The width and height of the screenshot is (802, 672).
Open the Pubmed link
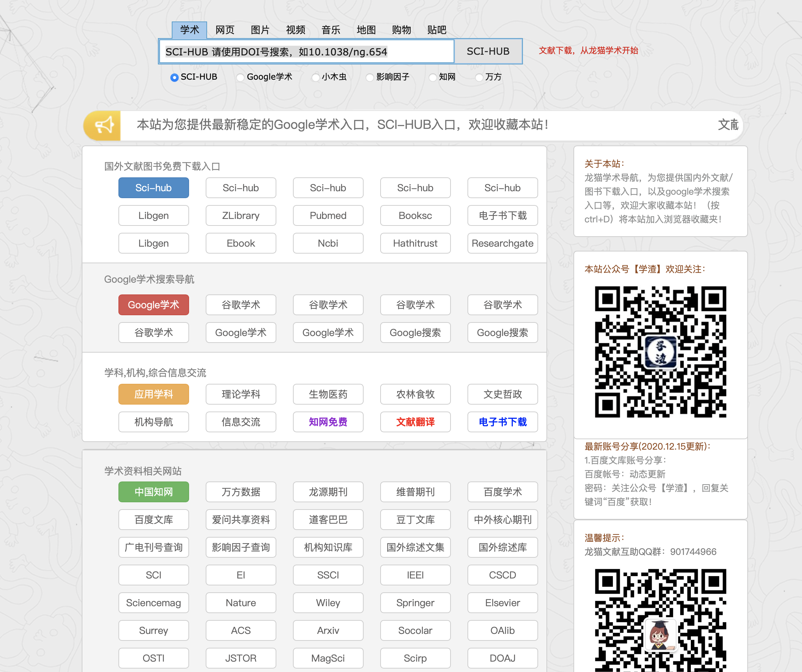click(x=328, y=215)
